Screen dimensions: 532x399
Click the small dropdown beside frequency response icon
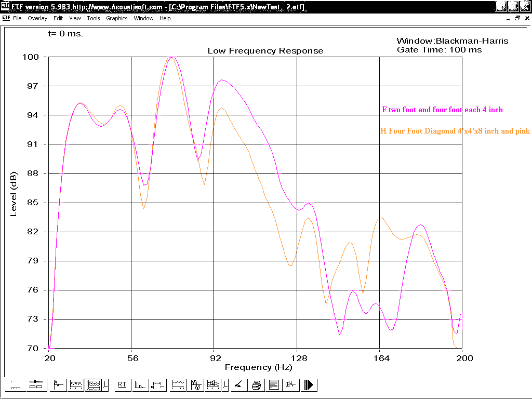coord(105,385)
